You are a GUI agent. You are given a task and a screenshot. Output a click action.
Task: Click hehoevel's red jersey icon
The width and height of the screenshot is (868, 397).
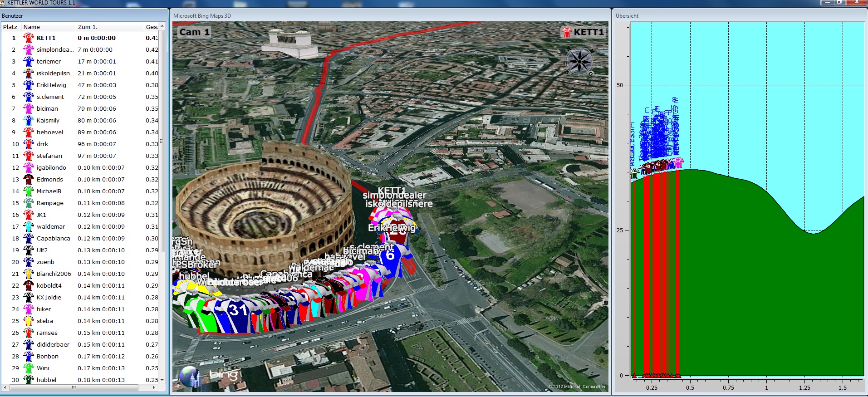[x=29, y=132]
